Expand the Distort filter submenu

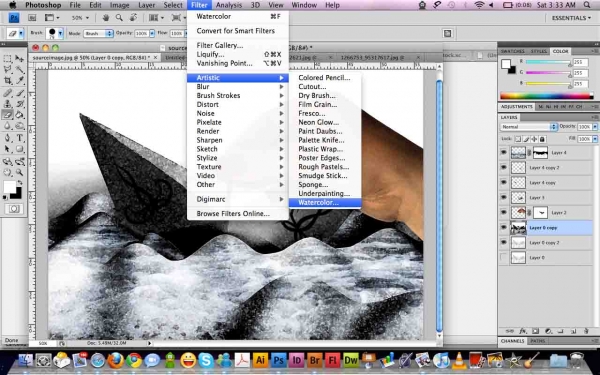point(238,104)
